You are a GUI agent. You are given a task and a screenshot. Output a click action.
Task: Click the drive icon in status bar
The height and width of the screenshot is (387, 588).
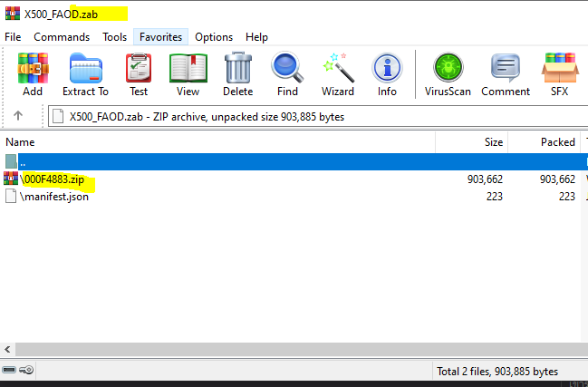point(9,370)
